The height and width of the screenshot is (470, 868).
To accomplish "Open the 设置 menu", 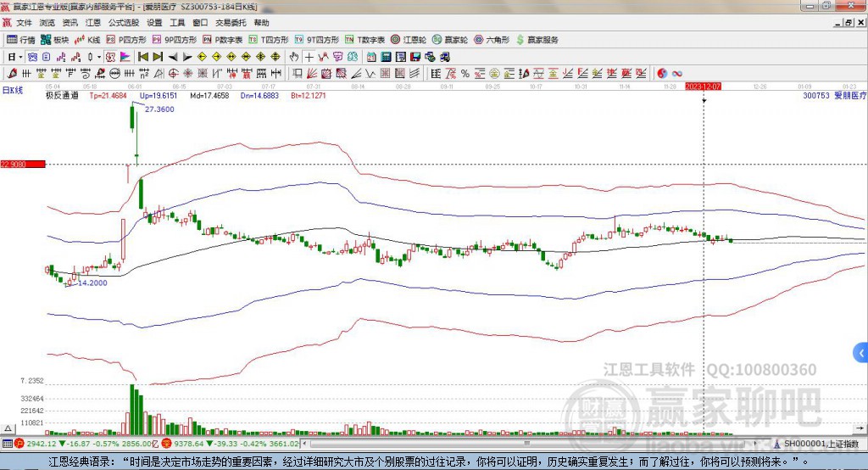I will point(154,23).
